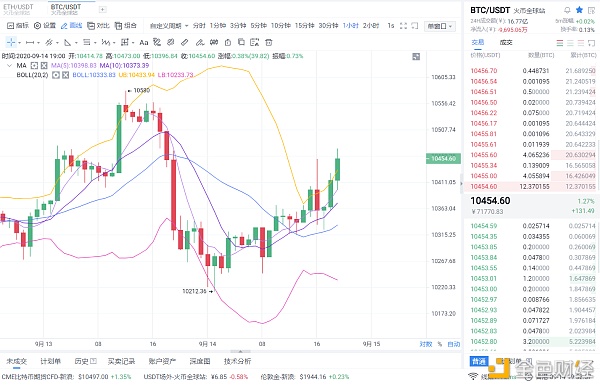Open the 设置 chart settings

coord(45,26)
